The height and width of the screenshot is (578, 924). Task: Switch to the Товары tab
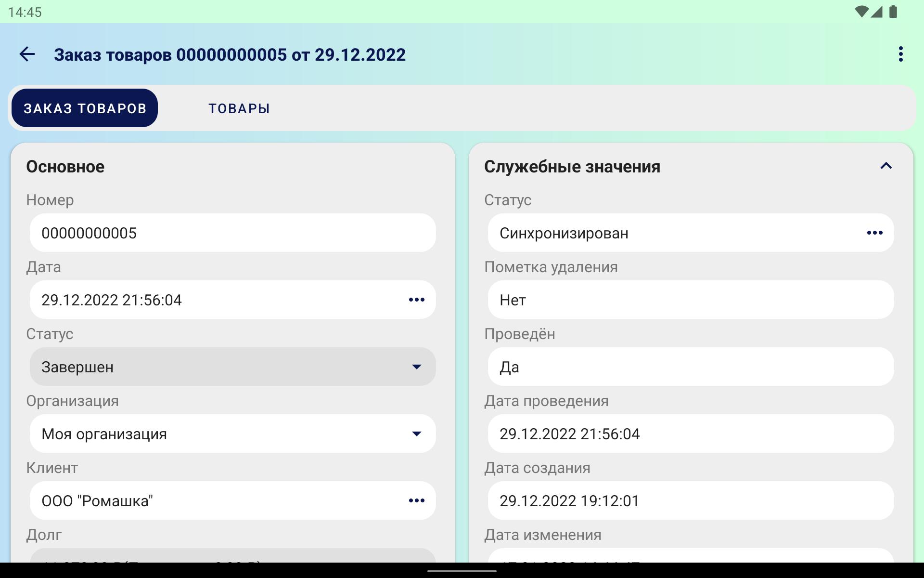point(239,108)
